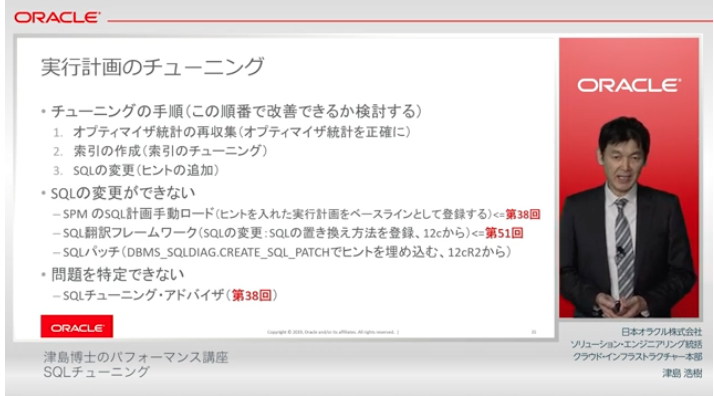Click red 第38回 after the SPM line
This screenshot has width=714, height=396.
(x=523, y=214)
